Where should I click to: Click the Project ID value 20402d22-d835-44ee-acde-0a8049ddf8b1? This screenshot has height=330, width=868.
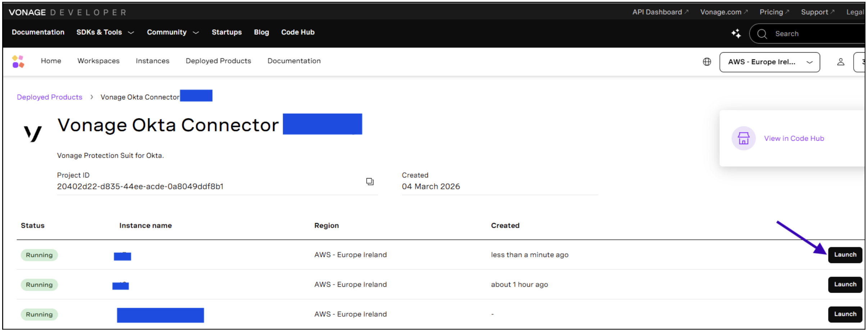click(140, 186)
